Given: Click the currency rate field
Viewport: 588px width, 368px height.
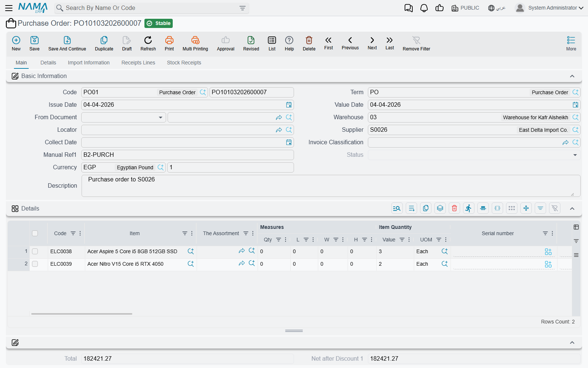Looking at the screenshot, I should click(x=230, y=167).
